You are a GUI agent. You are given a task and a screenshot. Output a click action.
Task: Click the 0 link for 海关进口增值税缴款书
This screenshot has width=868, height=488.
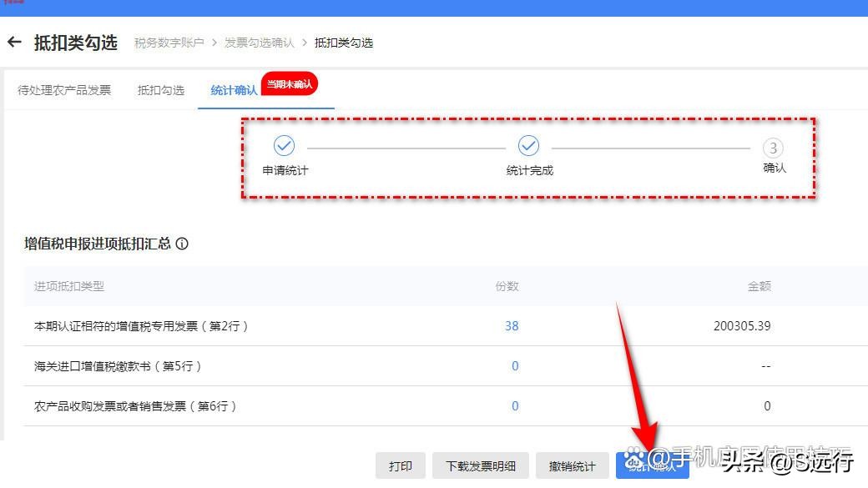point(515,366)
